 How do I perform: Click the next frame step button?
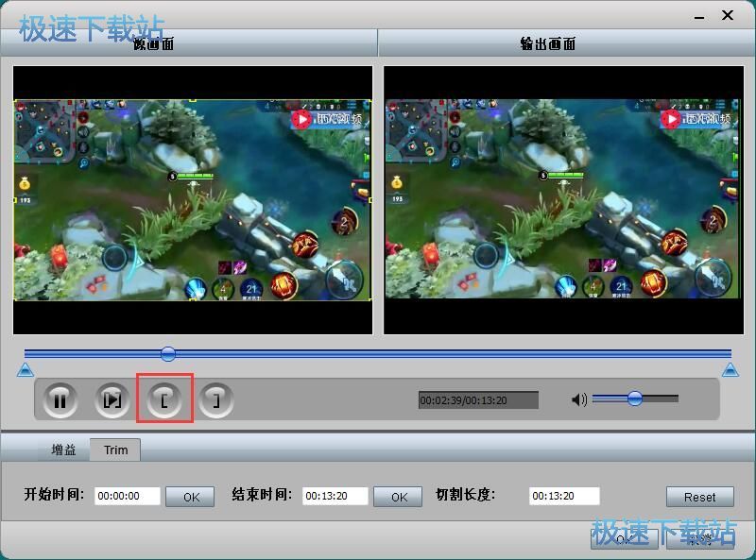pyautogui.click(x=112, y=400)
